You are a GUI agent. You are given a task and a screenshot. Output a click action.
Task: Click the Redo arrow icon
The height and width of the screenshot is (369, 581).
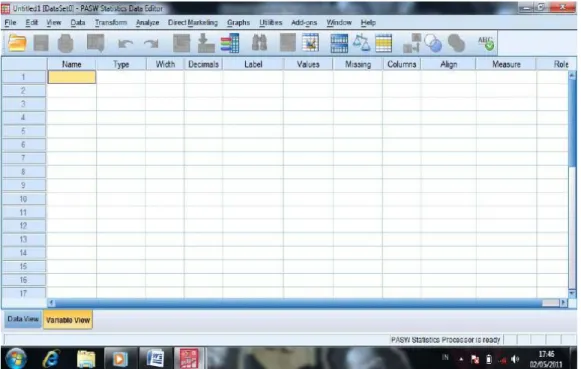tap(151, 44)
